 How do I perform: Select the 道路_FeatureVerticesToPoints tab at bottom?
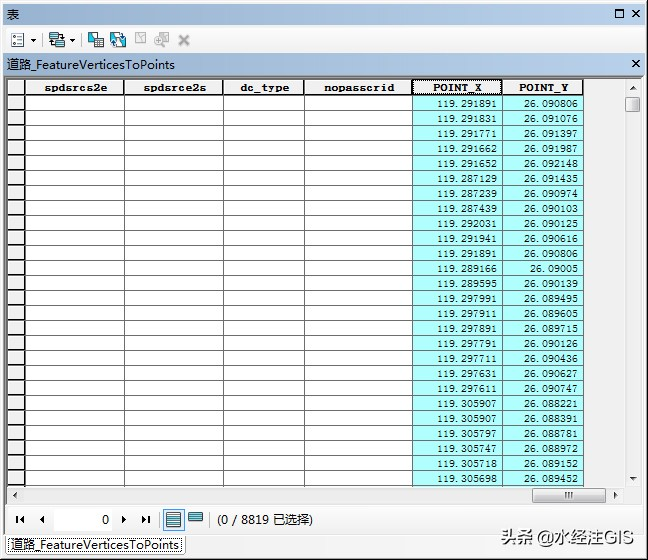point(95,545)
